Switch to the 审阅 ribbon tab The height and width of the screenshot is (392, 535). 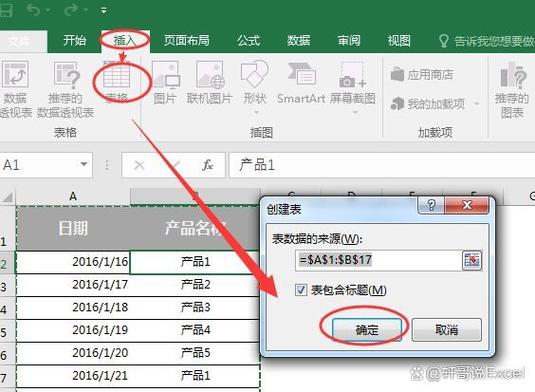click(349, 41)
